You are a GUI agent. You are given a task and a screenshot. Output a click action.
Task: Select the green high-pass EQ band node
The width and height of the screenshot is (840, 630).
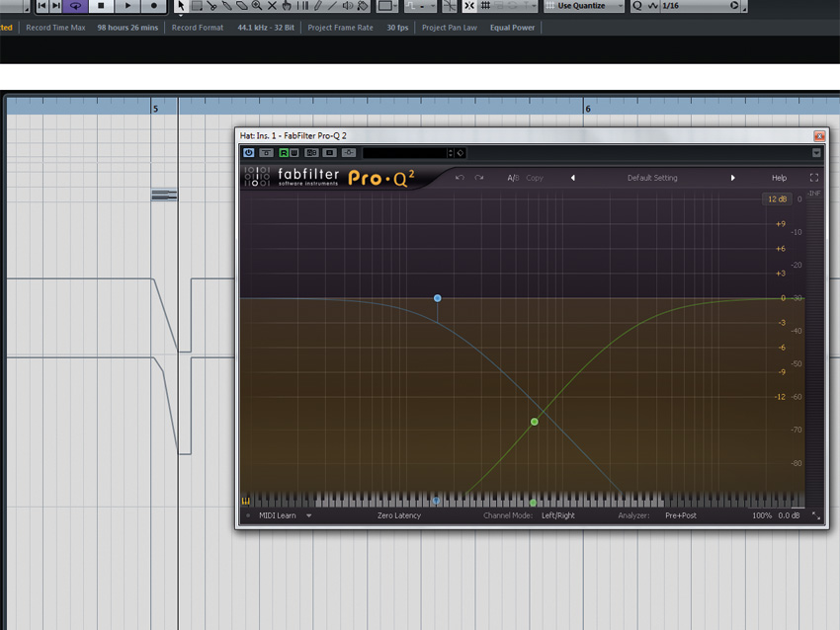pos(534,422)
